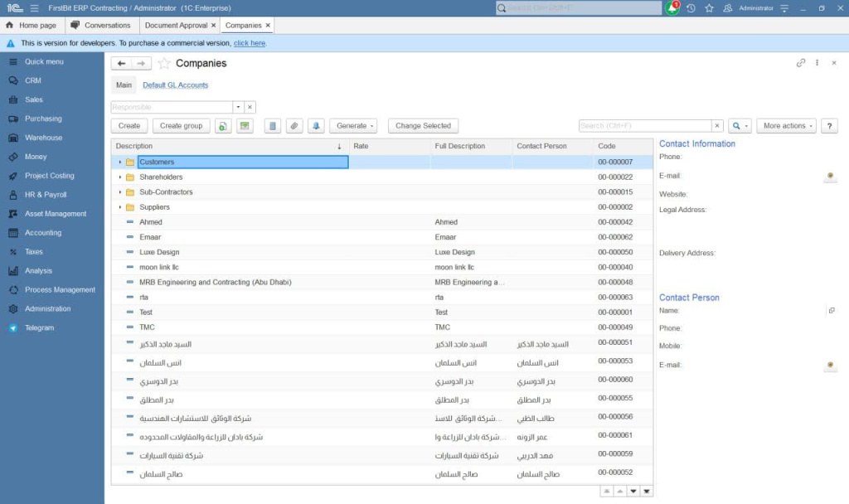
Task: Open the history clock icon
Action: [x=691, y=8]
